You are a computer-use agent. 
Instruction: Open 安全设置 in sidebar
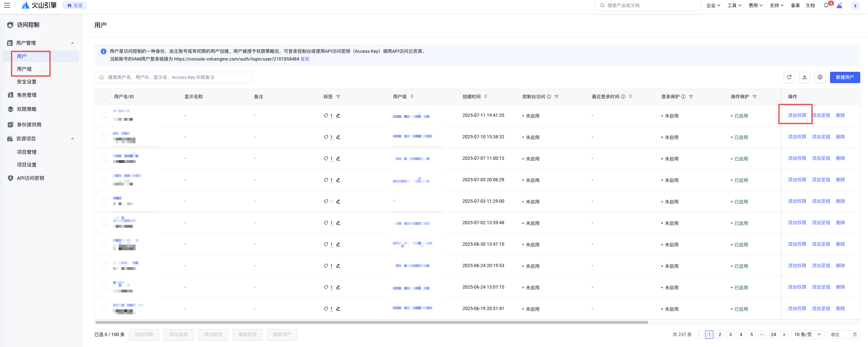[27, 82]
